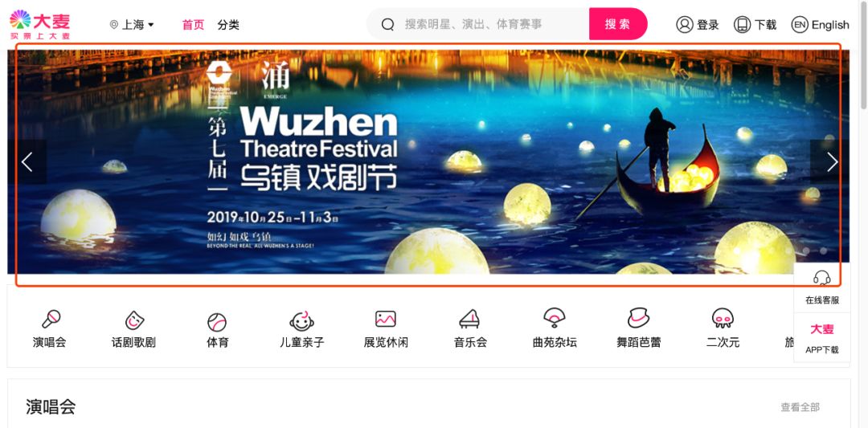The width and height of the screenshot is (868, 428).
Task: Open the 查看全部 link for 演唱会
Action: [800, 407]
